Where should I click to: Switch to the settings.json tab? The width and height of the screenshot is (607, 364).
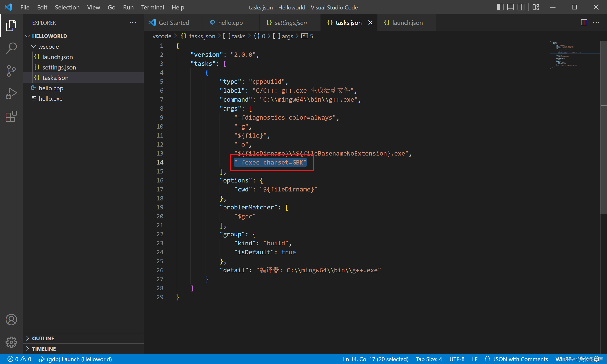click(290, 22)
